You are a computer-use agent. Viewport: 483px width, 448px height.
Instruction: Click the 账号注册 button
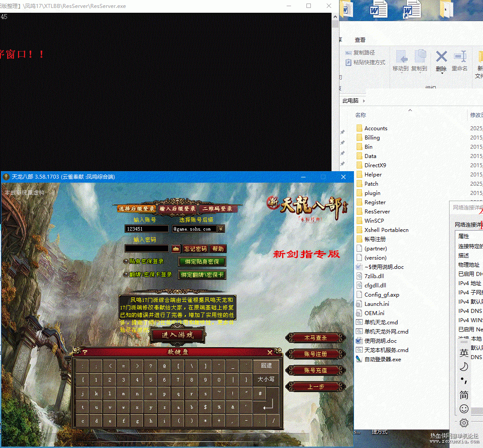[x=315, y=354]
